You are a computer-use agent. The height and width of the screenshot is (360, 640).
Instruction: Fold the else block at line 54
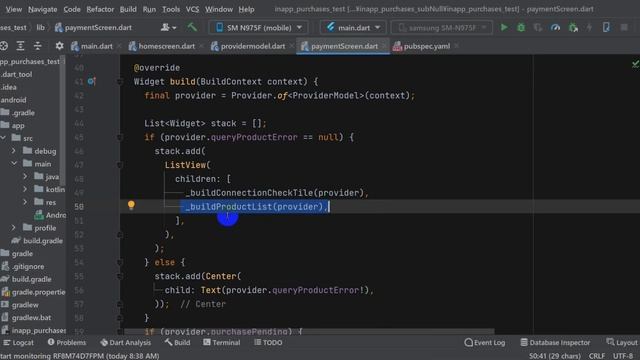tap(120, 262)
